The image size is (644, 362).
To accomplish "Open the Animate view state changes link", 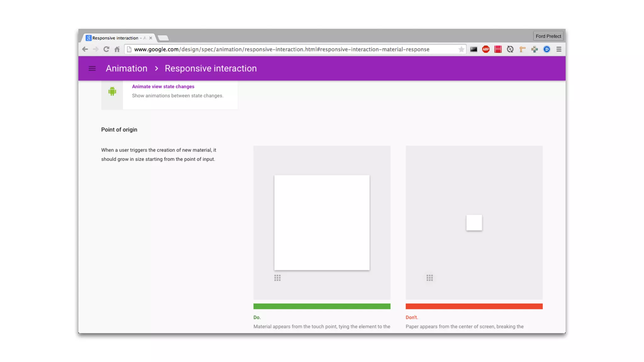I will pos(163,86).
